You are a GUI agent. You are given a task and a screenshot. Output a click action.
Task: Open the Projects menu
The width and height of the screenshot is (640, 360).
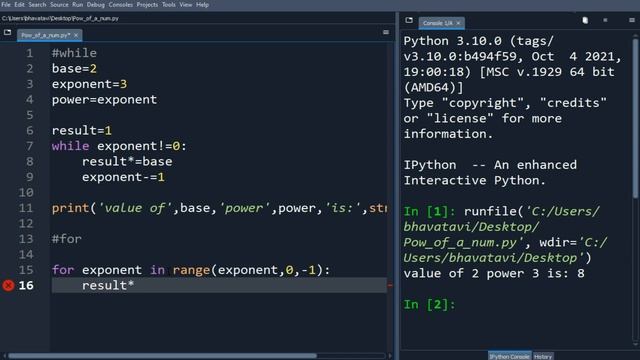(x=147, y=5)
